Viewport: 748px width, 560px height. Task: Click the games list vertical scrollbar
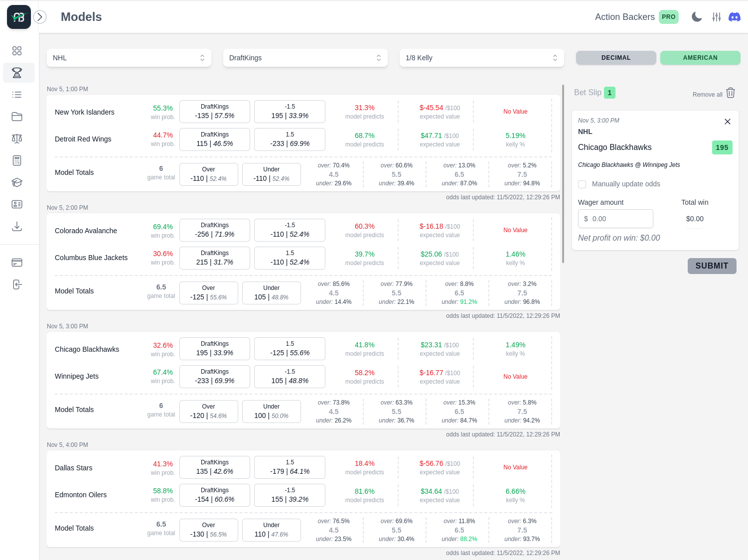[563, 174]
